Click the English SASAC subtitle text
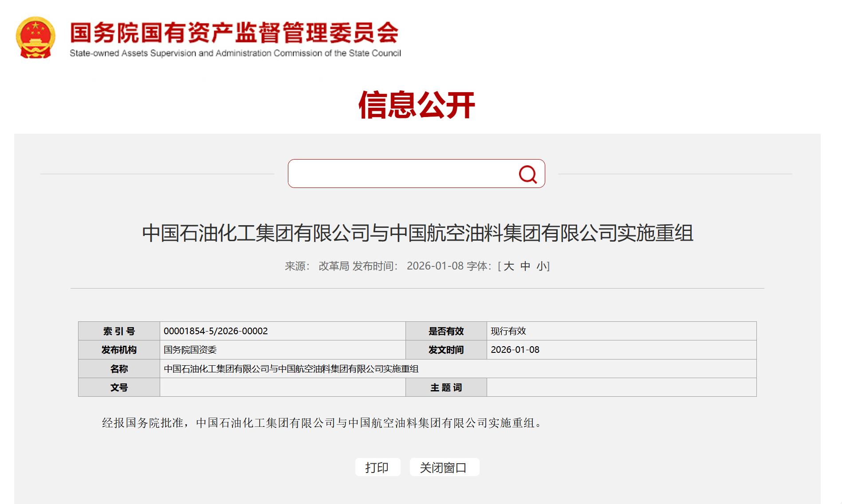 click(235, 53)
